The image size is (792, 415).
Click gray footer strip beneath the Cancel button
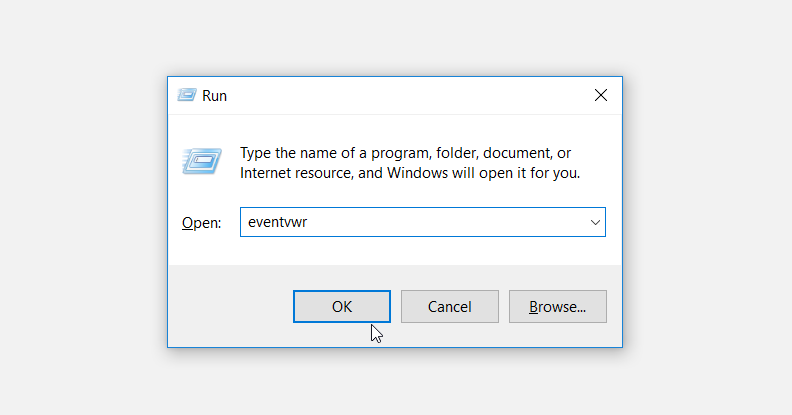click(449, 335)
